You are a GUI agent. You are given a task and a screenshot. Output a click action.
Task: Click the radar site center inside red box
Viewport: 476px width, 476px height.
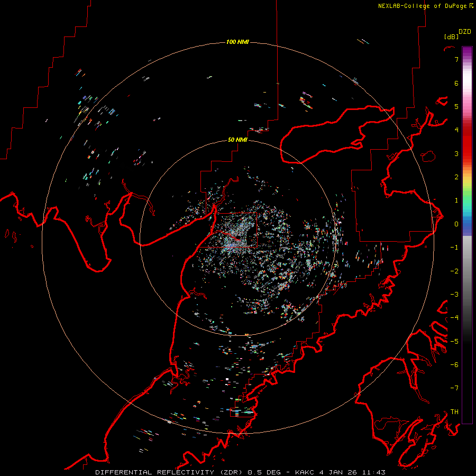pos(238,237)
